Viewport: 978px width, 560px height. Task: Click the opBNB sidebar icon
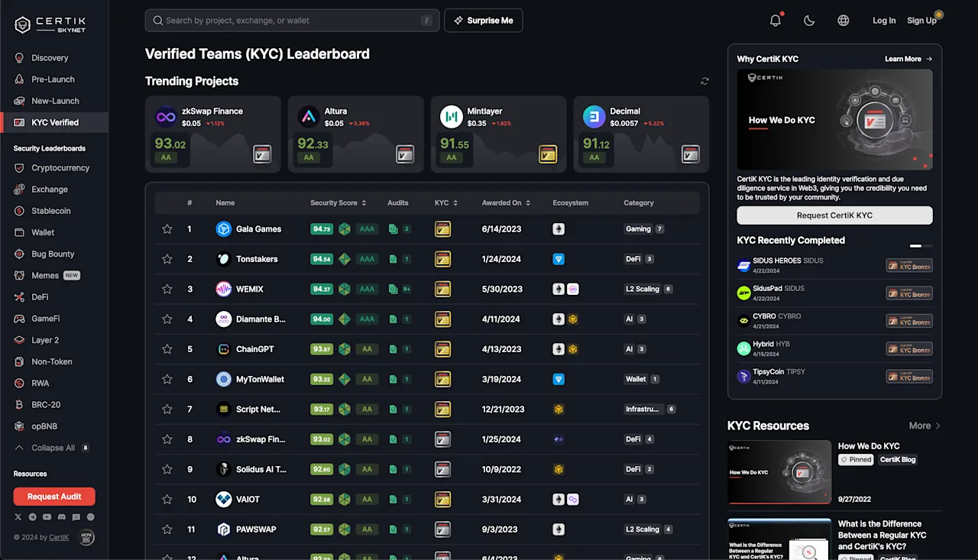(x=19, y=426)
